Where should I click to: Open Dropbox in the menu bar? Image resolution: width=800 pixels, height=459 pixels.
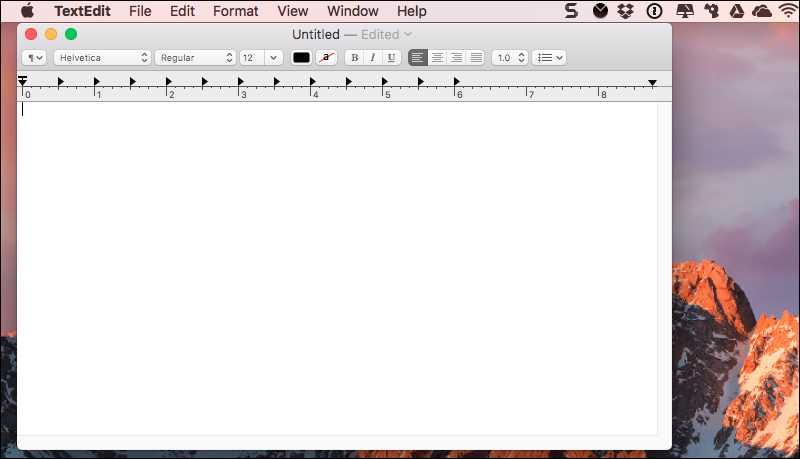click(x=627, y=11)
